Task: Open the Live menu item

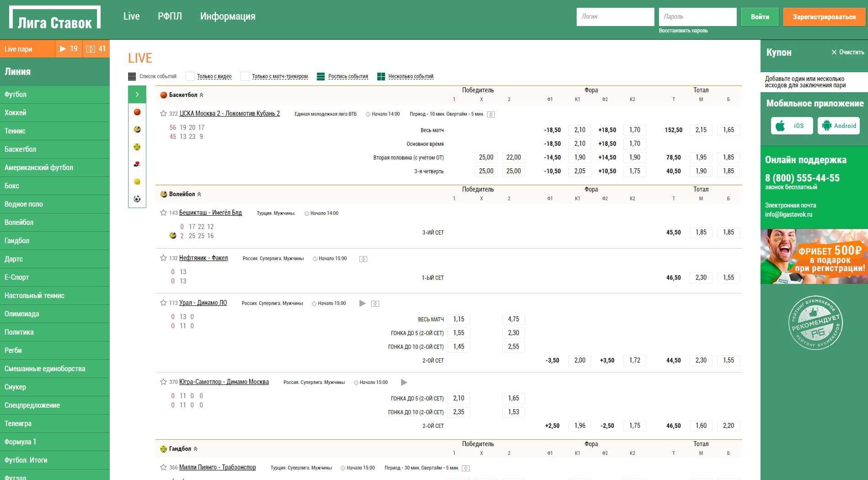Action: coord(131,16)
